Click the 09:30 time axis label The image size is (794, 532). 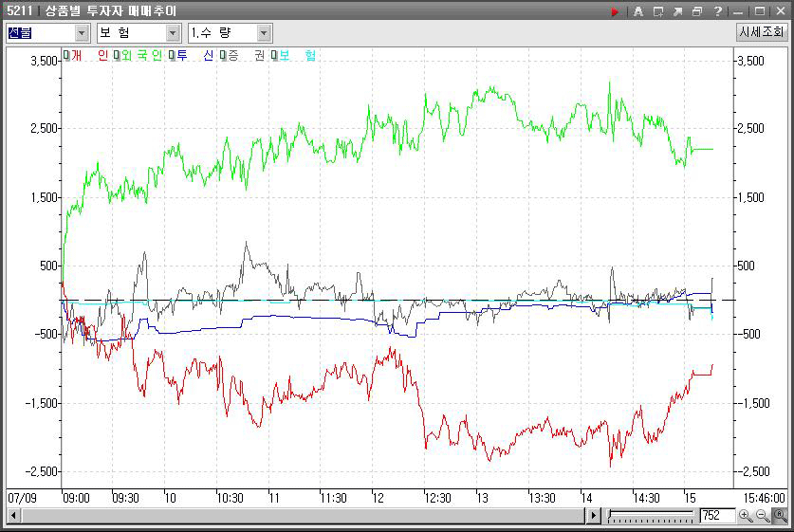click(125, 498)
